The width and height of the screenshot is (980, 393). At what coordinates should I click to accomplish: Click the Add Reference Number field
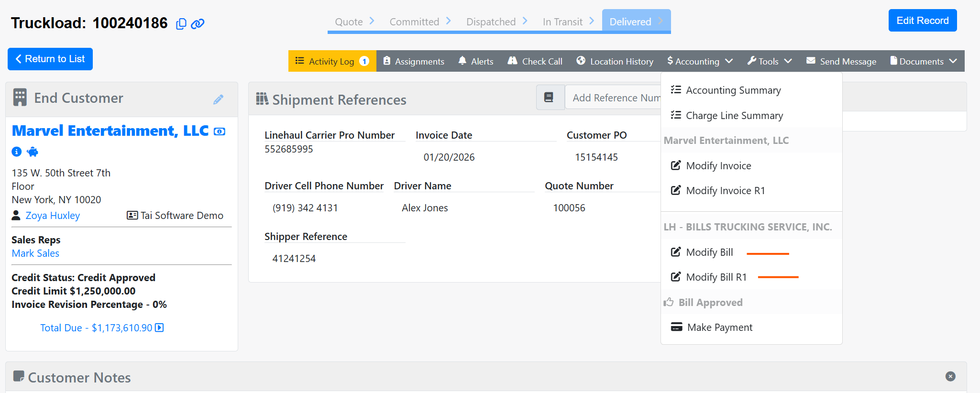615,98
